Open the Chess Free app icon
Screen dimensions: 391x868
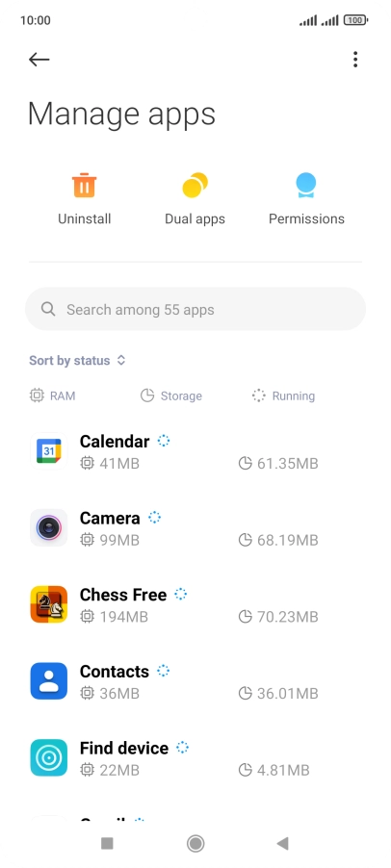(49, 604)
